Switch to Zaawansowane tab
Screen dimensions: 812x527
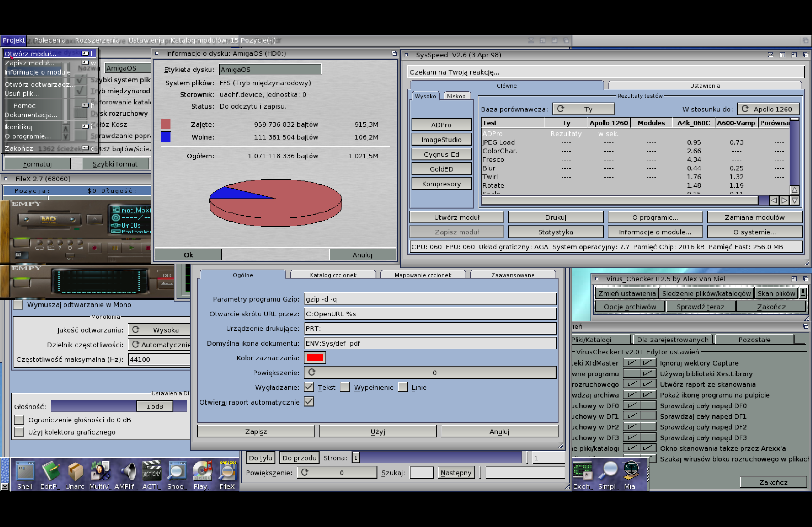pyautogui.click(x=513, y=275)
